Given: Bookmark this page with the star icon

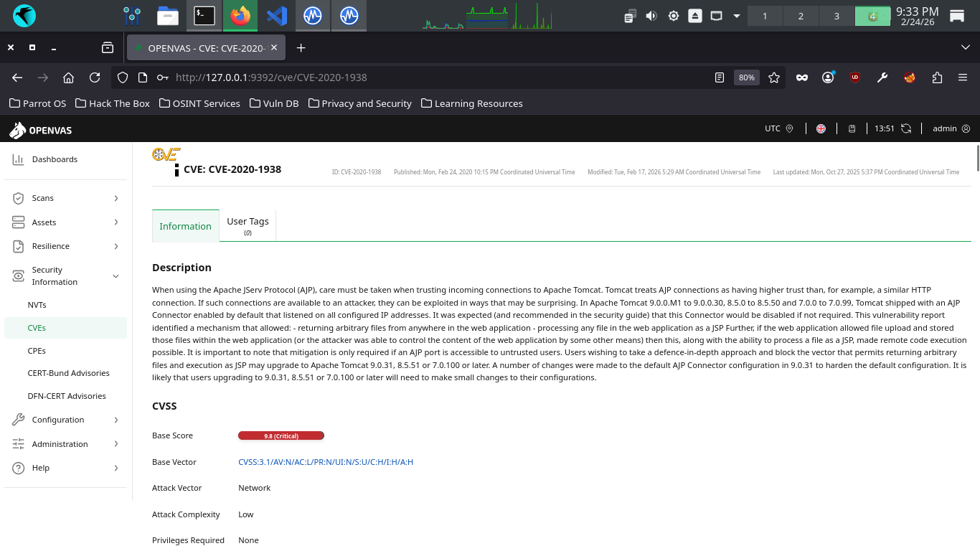Looking at the screenshot, I should (x=774, y=77).
